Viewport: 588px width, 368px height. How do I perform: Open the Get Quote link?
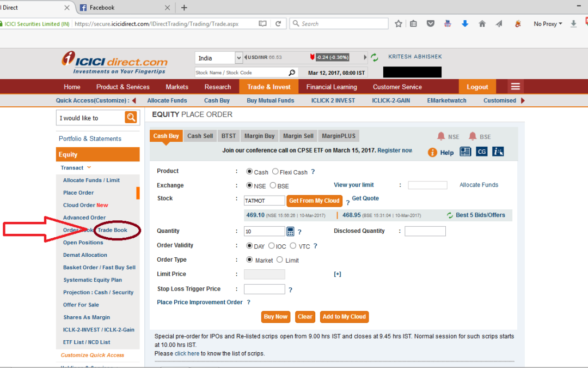tap(365, 198)
